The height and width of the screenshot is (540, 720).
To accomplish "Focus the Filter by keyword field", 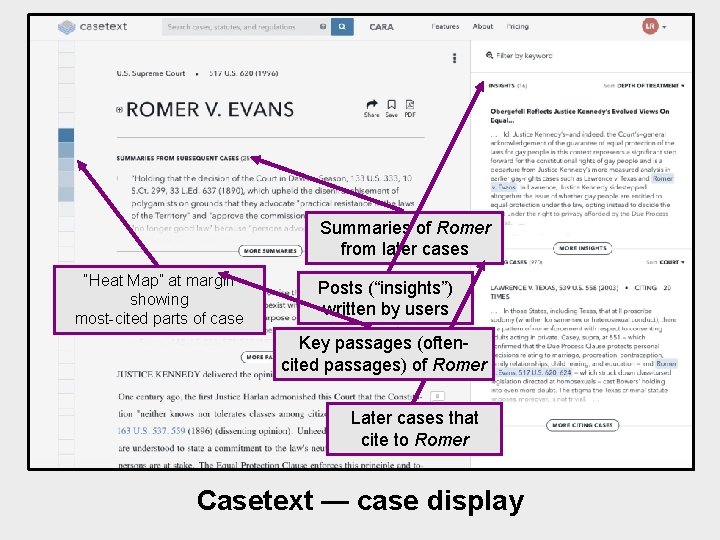I will (x=523, y=56).
